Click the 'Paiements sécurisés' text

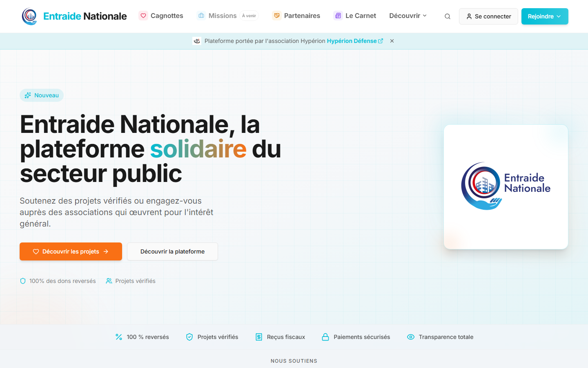[x=362, y=337]
